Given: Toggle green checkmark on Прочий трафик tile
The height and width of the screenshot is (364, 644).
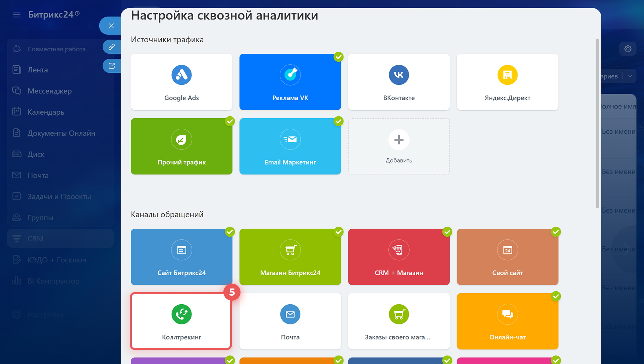Looking at the screenshot, I should tap(230, 121).
